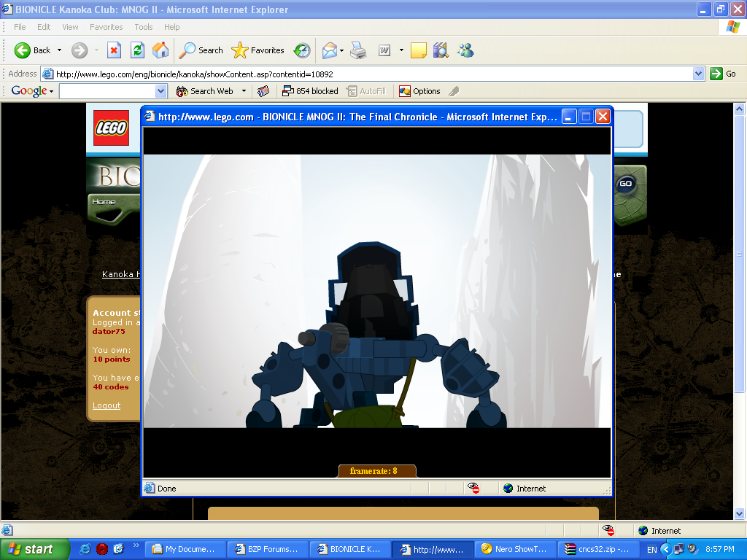Open the Google logo menu
The width and height of the screenshot is (747, 560).
pos(32,91)
